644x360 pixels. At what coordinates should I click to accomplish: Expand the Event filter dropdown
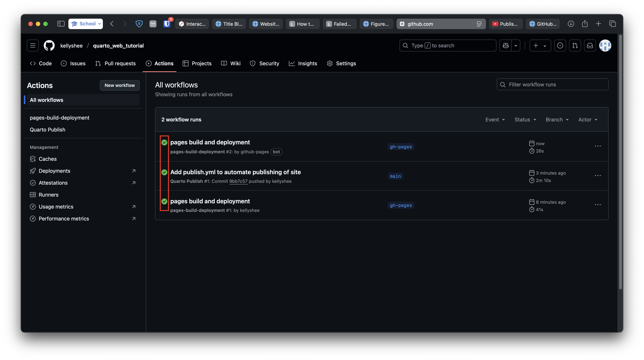tap(495, 120)
